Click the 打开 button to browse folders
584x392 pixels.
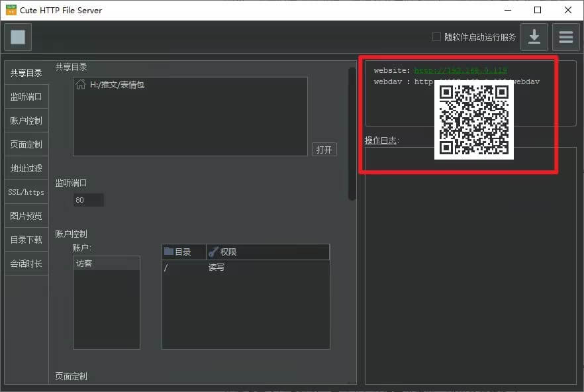[324, 149]
